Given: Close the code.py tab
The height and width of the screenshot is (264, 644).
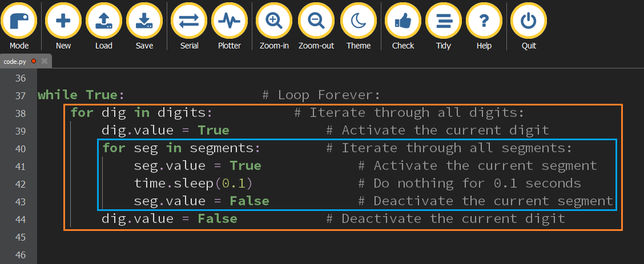Looking at the screenshot, I should (x=45, y=61).
